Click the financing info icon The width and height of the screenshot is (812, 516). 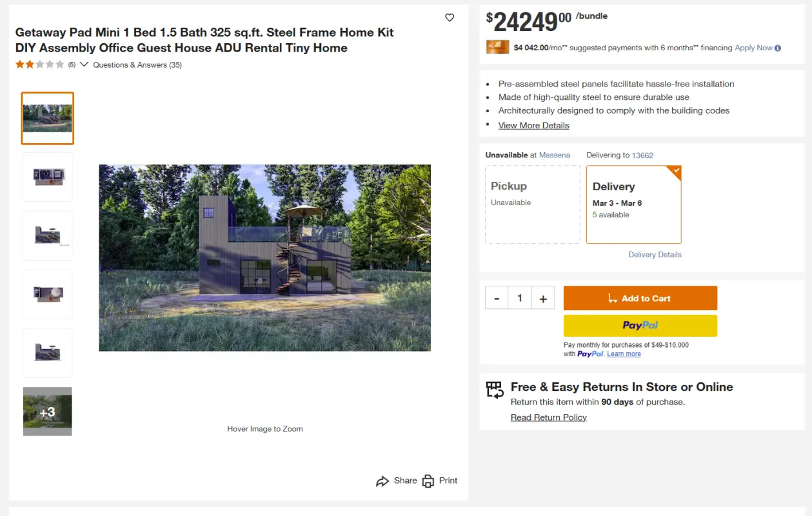pos(778,48)
